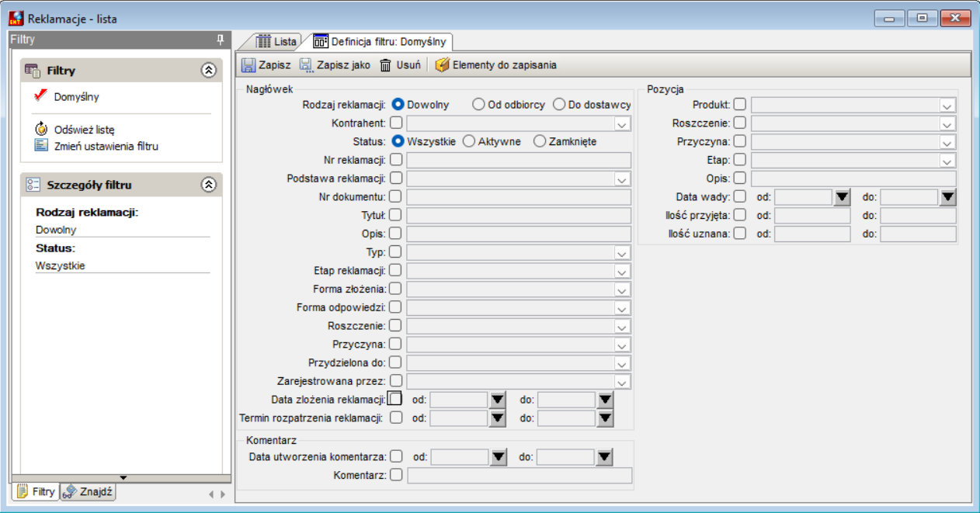Click the Usuń button label
Image resolution: width=980 pixels, height=513 pixels.
(408, 65)
